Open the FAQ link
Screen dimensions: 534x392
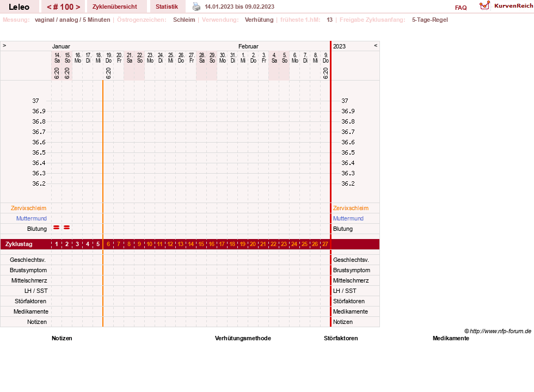pos(461,8)
